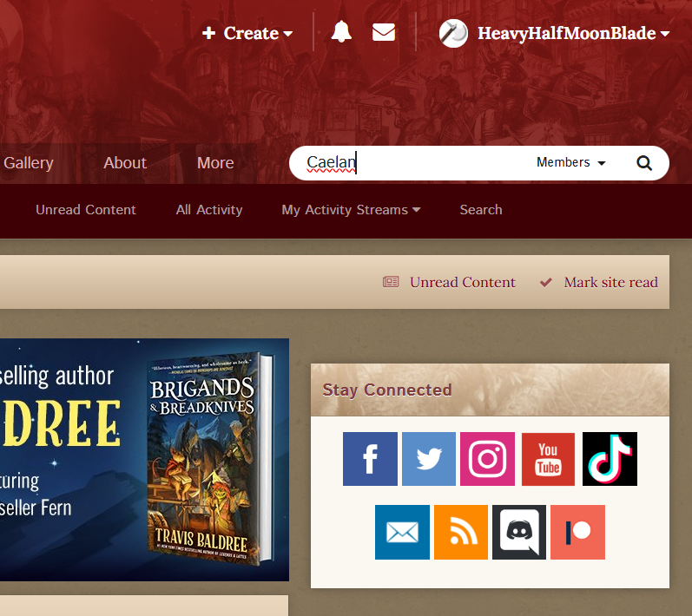This screenshot has height=616, width=692.
Task: Expand the Create dropdown menu
Action: [x=247, y=33]
